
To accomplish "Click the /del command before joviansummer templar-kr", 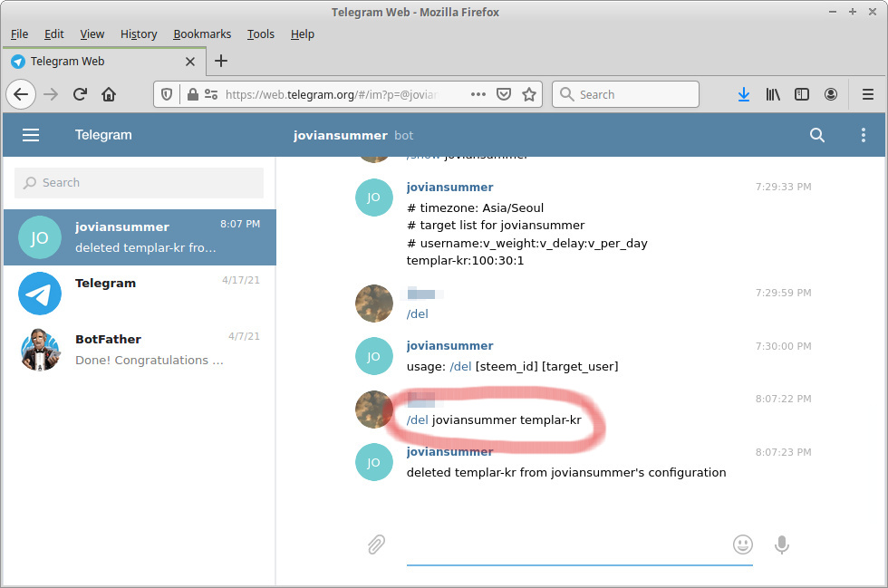I will [418, 419].
